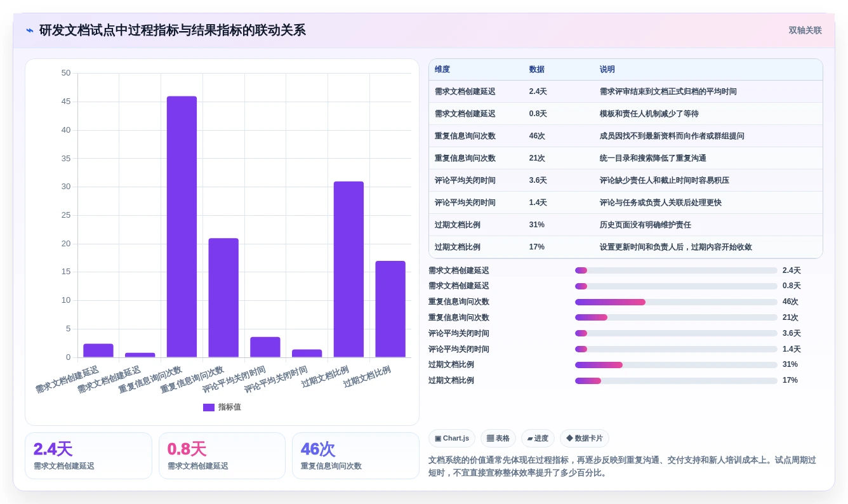Click the progress bar ending with 31%

pyautogui.click(x=676, y=365)
